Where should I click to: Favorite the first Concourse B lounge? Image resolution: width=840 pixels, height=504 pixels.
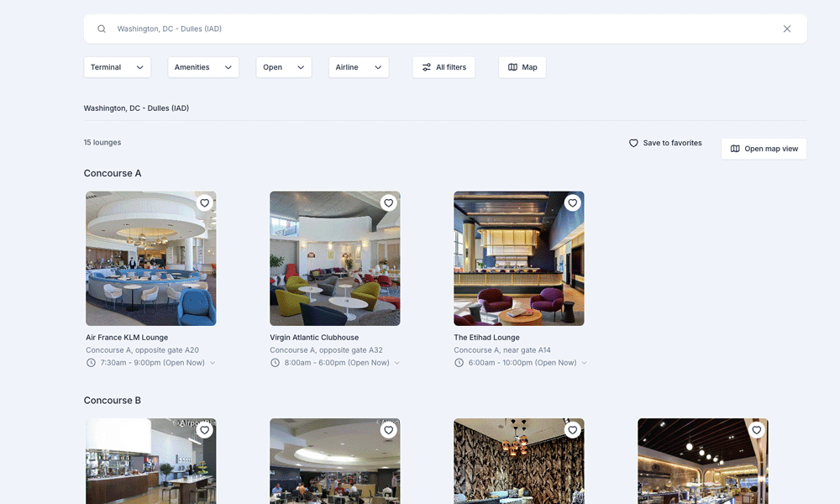pyautogui.click(x=205, y=430)
